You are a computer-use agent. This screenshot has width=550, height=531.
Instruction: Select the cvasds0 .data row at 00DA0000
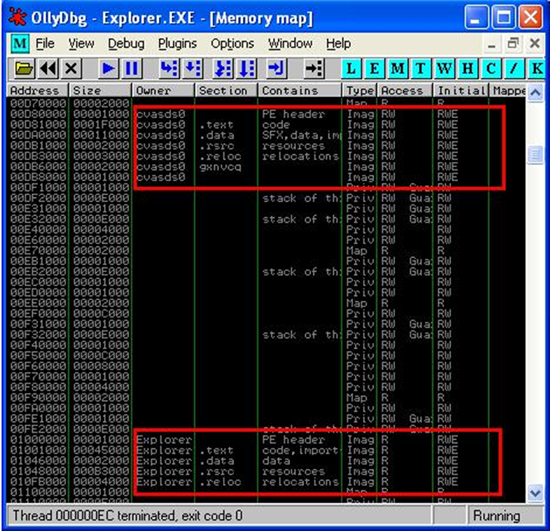tap(266, 135)
